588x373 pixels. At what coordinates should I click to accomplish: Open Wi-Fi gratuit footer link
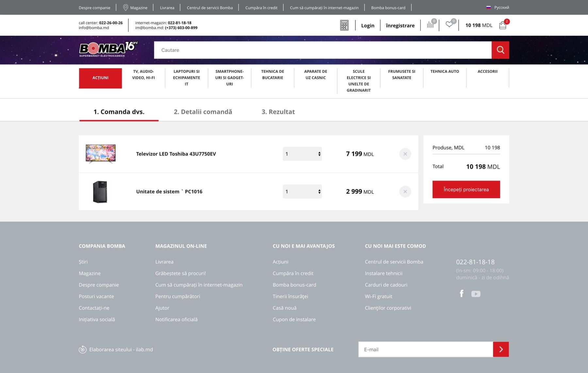point(379,296)
